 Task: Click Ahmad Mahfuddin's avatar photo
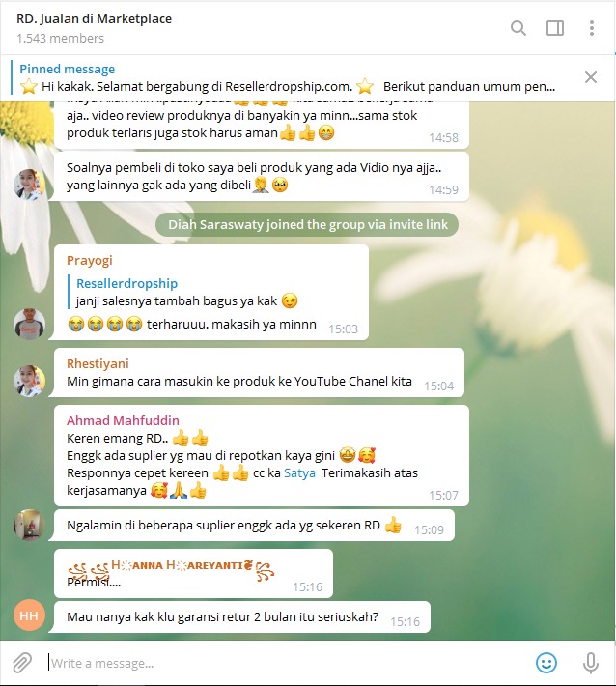pos(29,525)
